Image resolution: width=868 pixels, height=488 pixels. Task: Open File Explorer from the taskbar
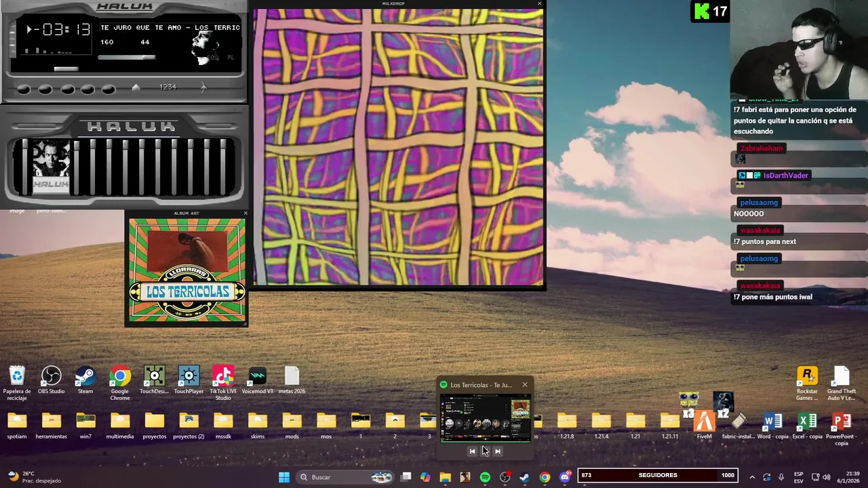(x=445, y=477)
